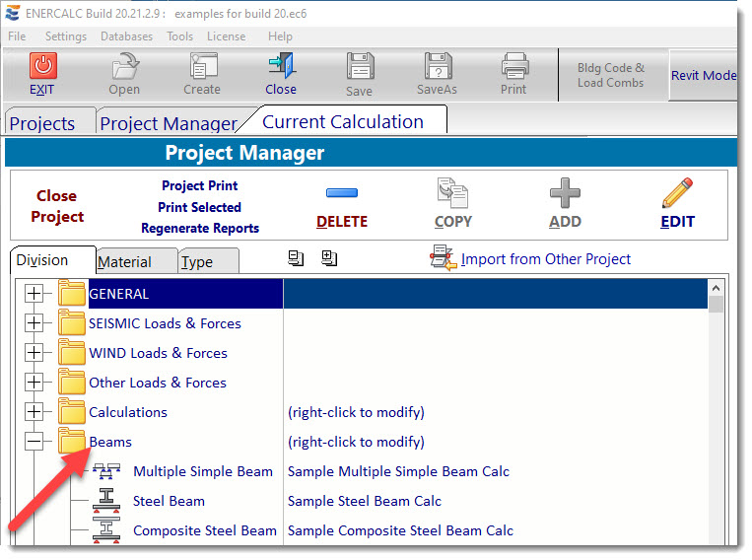The height and width of the screenshot is (560, 752).
Task: Click the Save floppy disk icon
Action: click(359, 67)
